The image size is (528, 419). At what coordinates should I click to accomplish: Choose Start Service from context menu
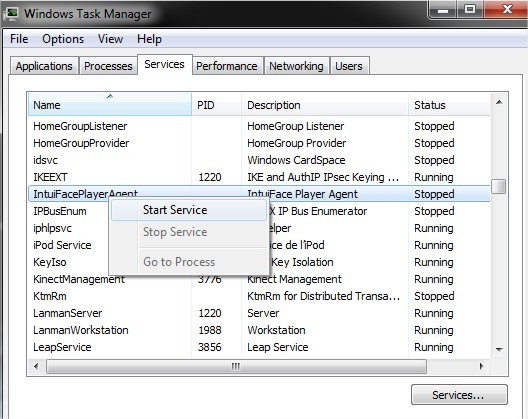click(x=189, y=210)
